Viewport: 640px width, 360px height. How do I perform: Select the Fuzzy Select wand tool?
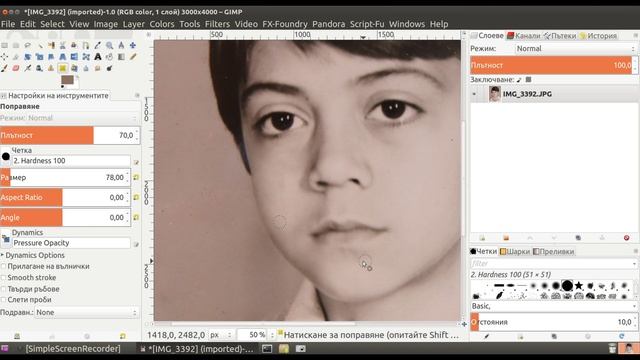point(40,46)
